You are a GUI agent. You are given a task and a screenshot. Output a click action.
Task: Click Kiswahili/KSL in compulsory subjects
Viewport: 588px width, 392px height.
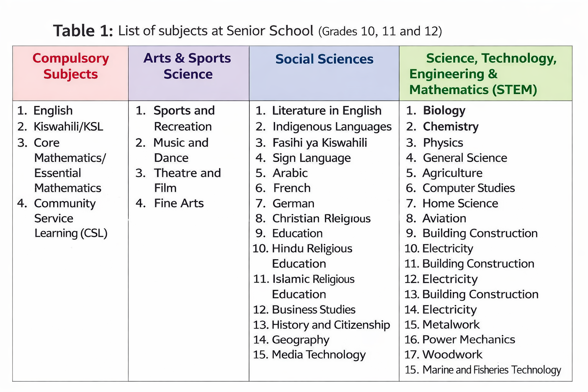(68, 126)
